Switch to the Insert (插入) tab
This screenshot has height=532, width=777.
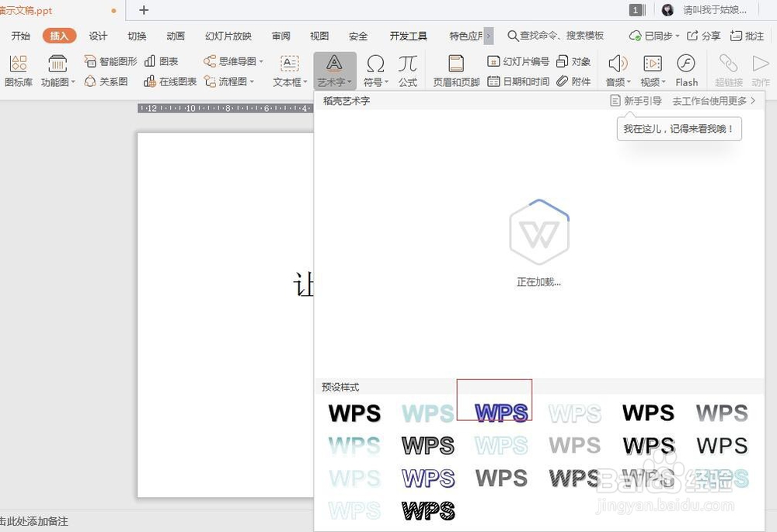tap(59, 36)
